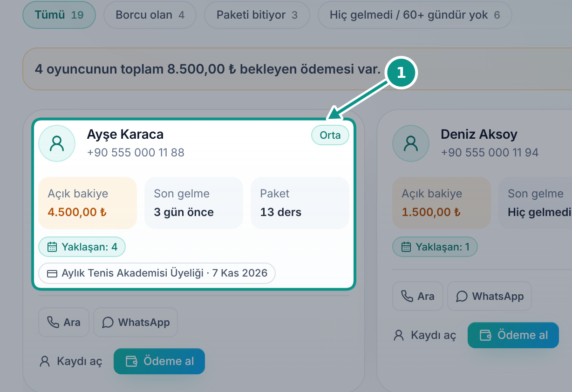The height and width of the screenshot is (392, 572).
Task: Open the 'Yaklaşan: 1' upcoming chip
Action: pyautogui.click(x=435, y=247)
